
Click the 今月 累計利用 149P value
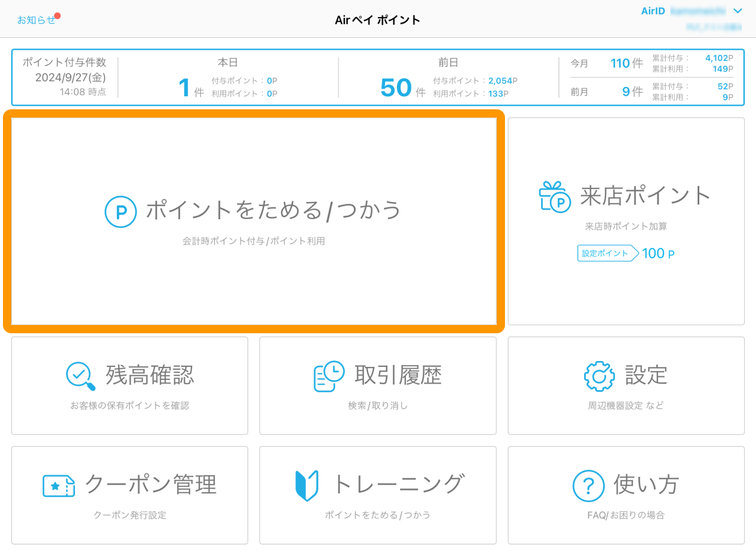[723, 69]
